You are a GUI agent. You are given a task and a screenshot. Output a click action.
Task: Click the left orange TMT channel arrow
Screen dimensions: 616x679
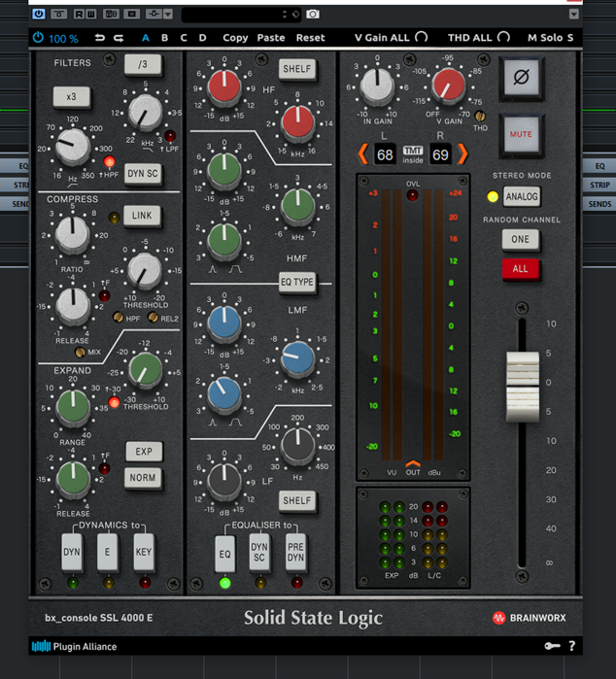[362, 154]
